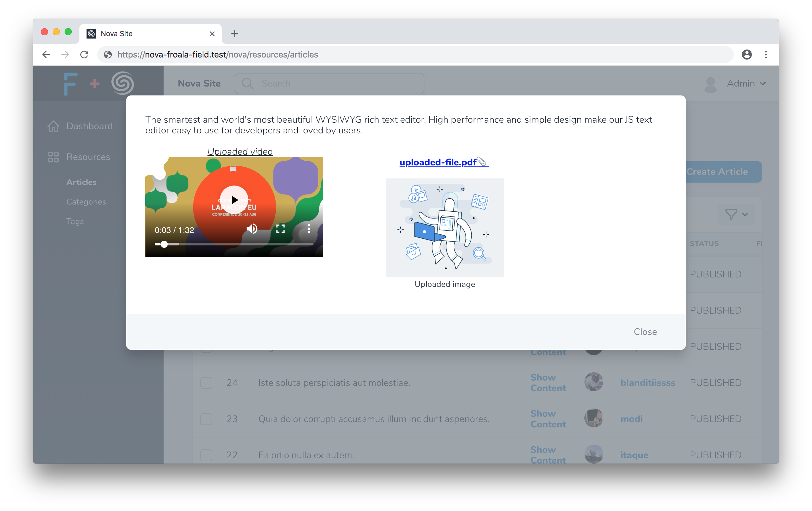The width and height of the screenshot is (812, 511).
Task: Go back using browser back arrow
Action: click(46, 55)
